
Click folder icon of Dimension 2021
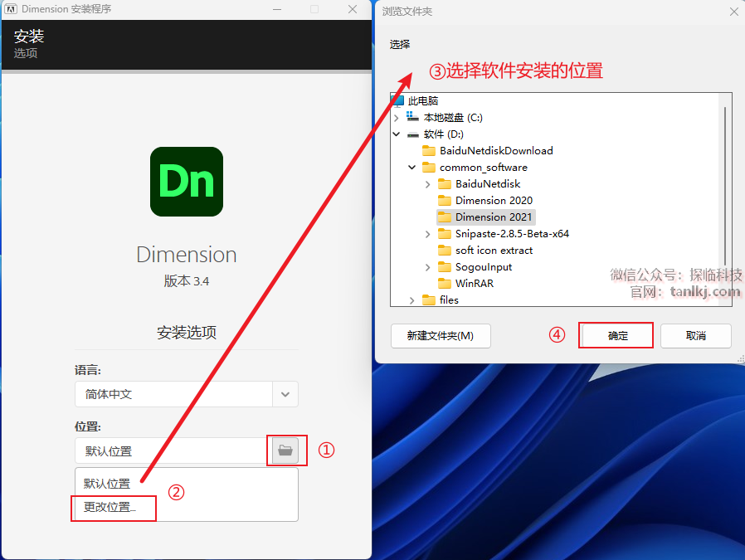(445, 217)
